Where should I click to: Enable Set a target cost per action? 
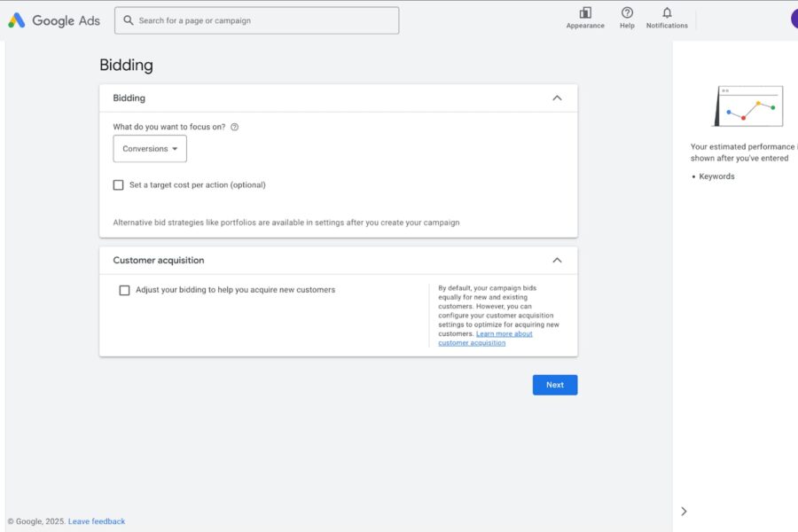click(x=119, y=185)
